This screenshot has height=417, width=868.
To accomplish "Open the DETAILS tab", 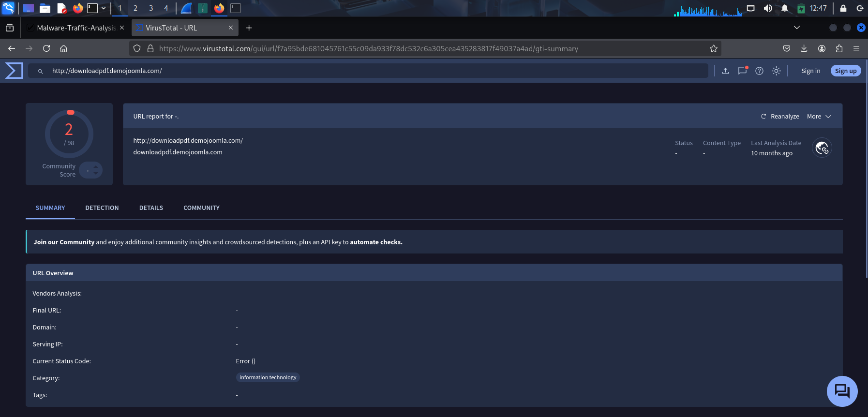I will [151, 208].
